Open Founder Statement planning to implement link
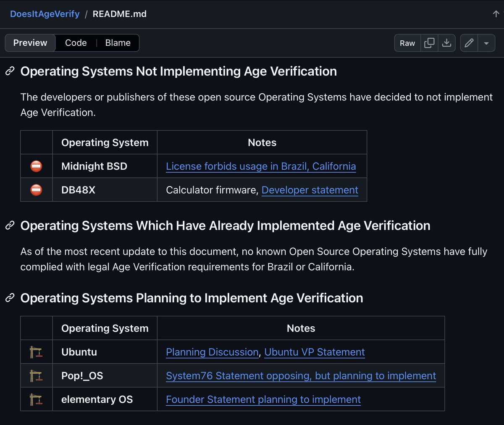 point(263,399)
